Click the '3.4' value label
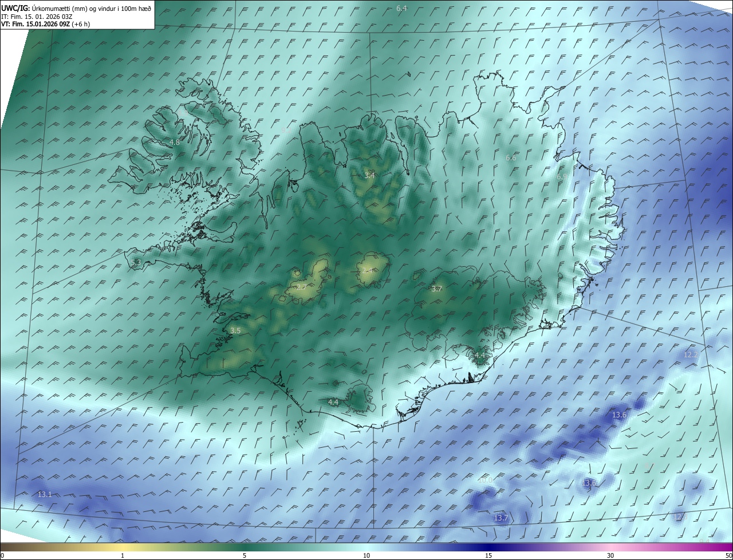The image size is (733, 560). coord(369,175)
